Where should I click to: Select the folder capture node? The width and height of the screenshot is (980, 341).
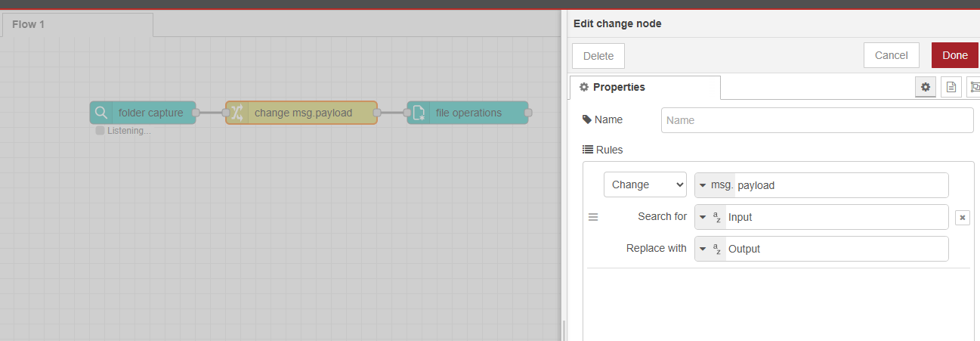pos(143,113)
